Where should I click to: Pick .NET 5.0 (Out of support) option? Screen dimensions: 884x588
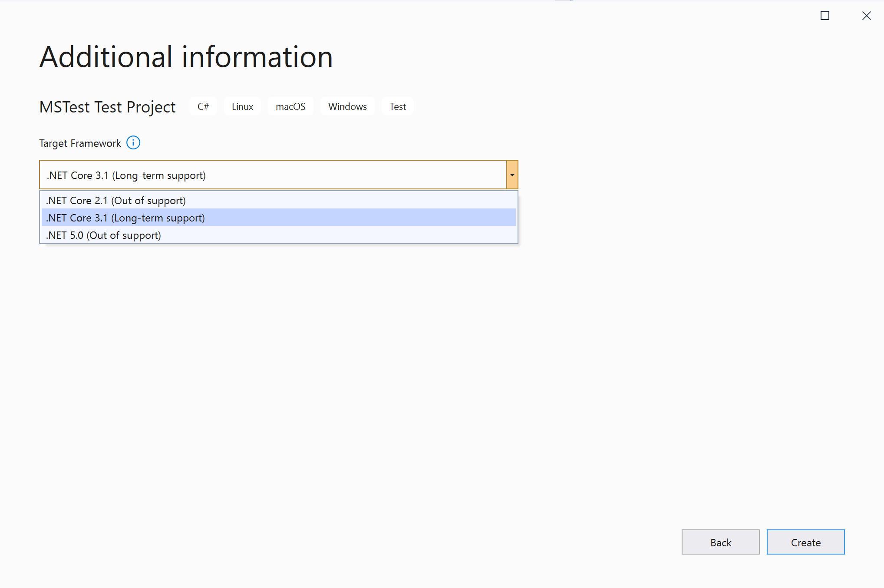click(103, 235)
